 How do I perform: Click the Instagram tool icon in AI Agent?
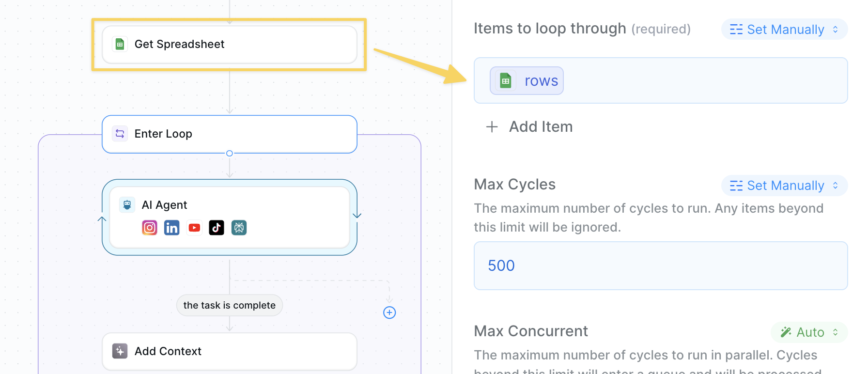coord(150,227)
